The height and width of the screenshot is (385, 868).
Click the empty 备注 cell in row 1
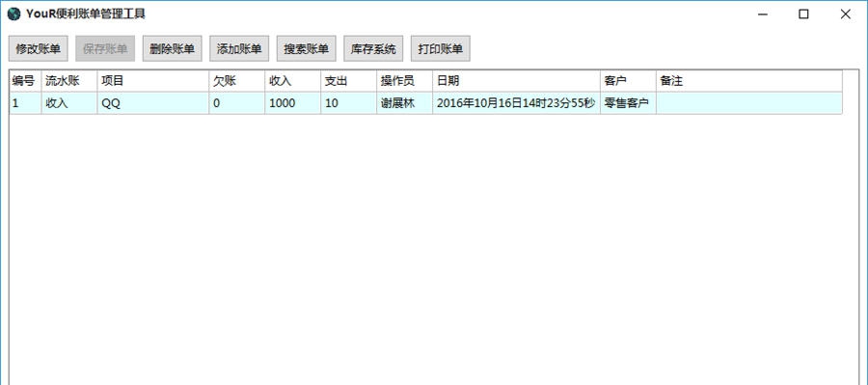pos(749,103)
